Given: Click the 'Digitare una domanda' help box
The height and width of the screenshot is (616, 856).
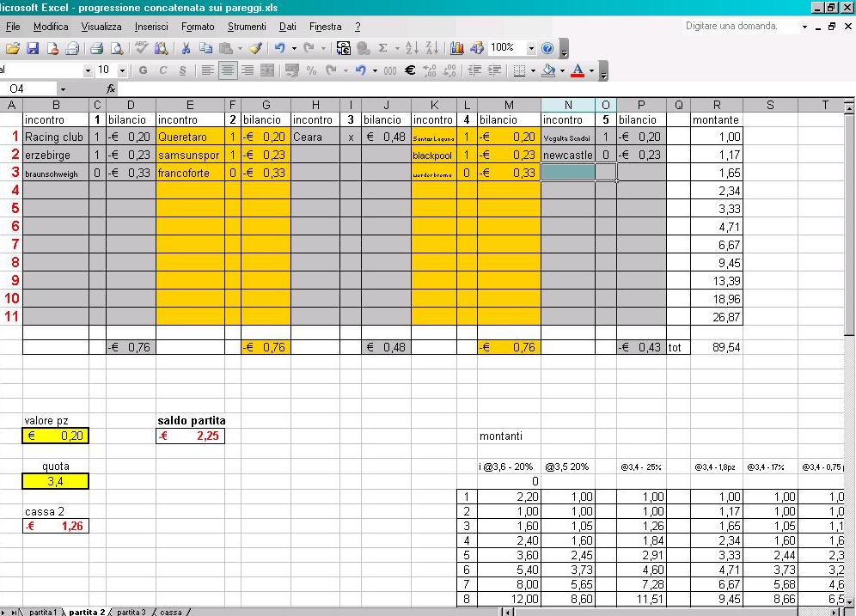Looking at the screenshot, I should [742, 26].
